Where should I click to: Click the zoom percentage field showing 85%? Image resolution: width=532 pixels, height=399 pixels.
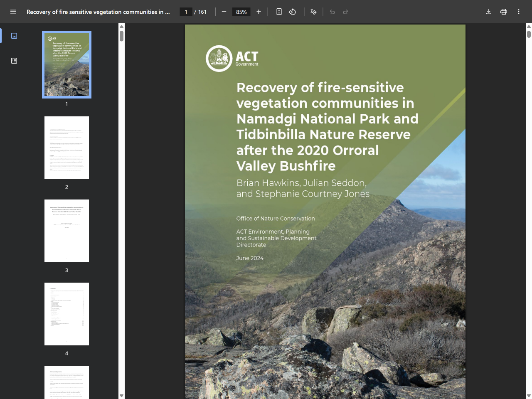pos(241,12)
